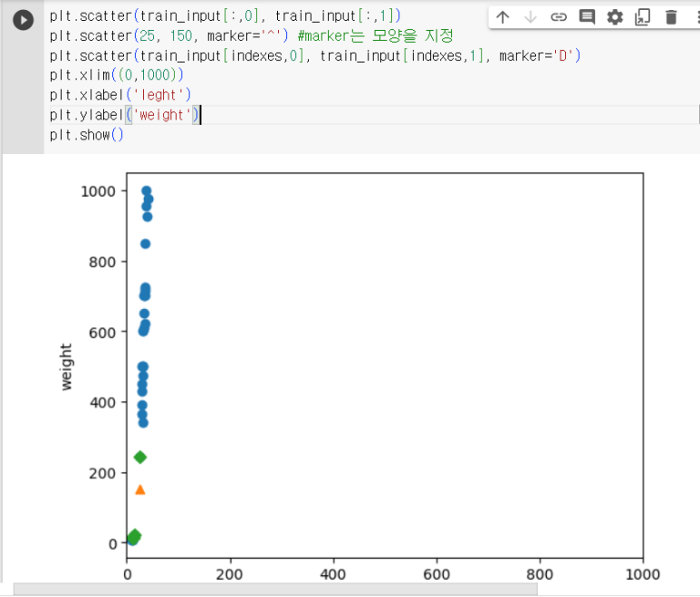Click the plt.ylabel('weight') line
700x597 pixels.
pyautogui.click(x=125, y=115)
